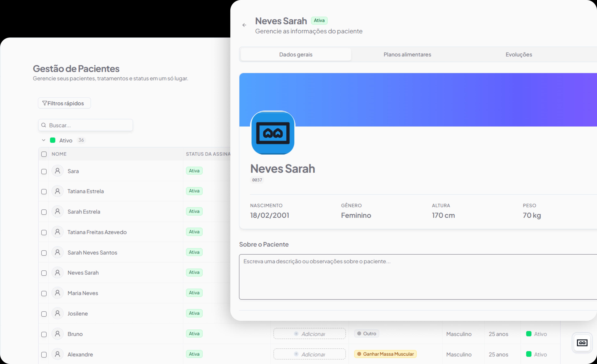Screen dimensions: 597x364
Task: Open Sara's user avatar icon
Action: 57,171
